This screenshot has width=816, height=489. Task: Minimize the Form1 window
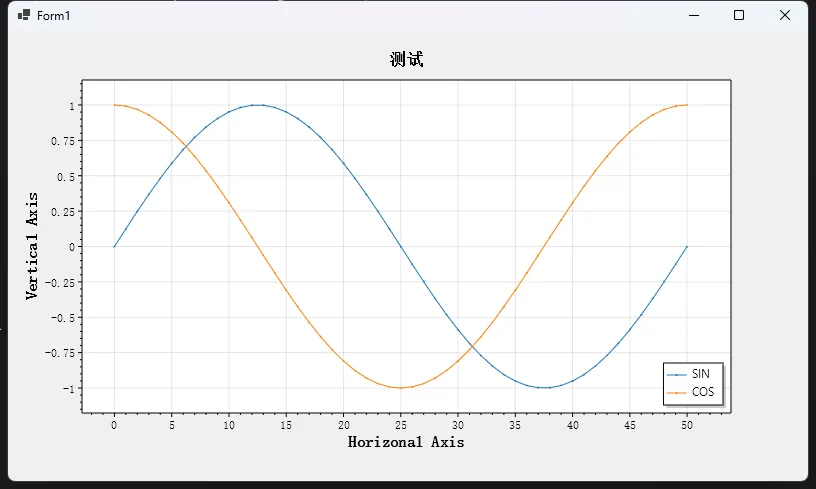[694, 15]
